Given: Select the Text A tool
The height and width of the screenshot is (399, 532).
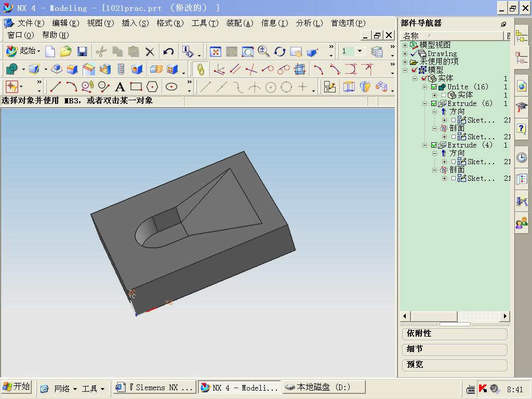Looking at the screenshot, I should click(x=120, y=87).
